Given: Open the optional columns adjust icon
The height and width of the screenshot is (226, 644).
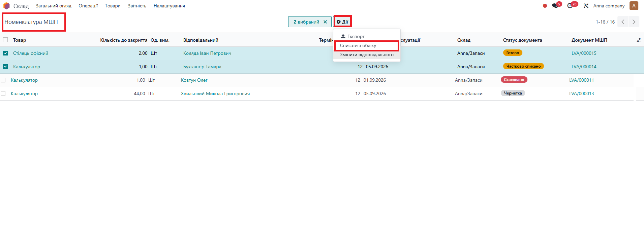Looking at the screenshot, I should tap(639, 40).
